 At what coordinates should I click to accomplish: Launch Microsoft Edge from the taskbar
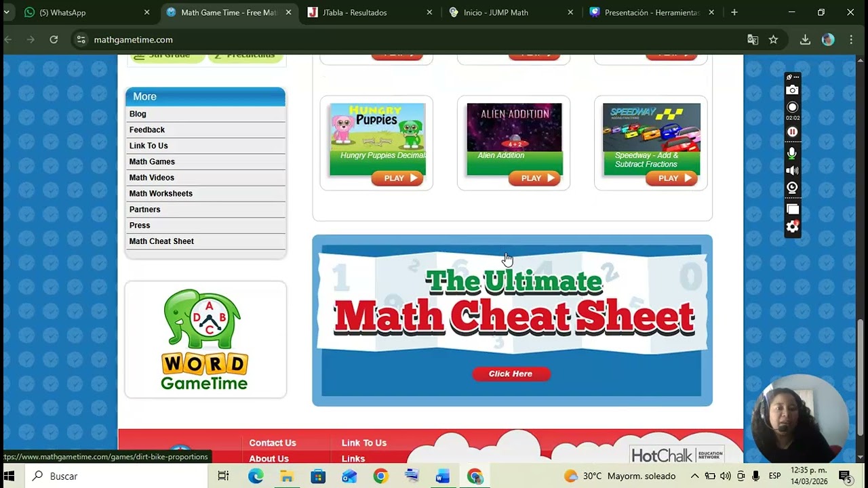pyautogui.click(x=256, y=476)
